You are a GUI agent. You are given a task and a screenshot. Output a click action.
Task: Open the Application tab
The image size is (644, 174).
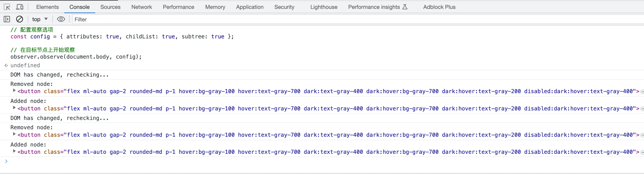click(x=250, y=7)
